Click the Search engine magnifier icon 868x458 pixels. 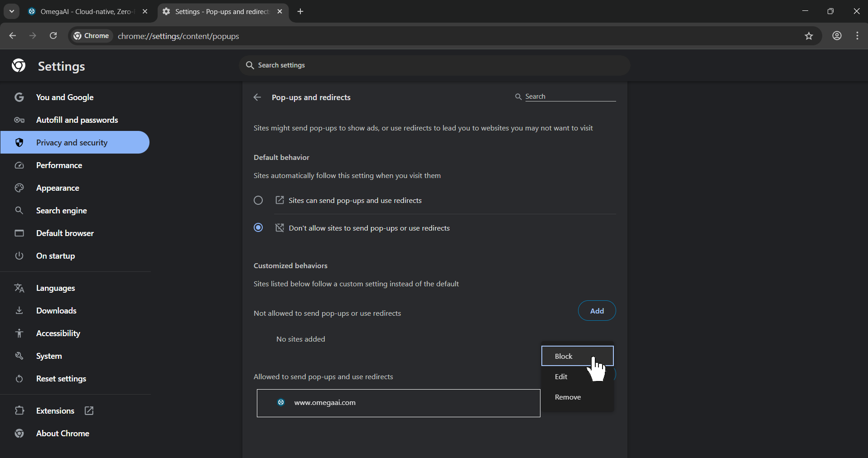coord(19,210)
